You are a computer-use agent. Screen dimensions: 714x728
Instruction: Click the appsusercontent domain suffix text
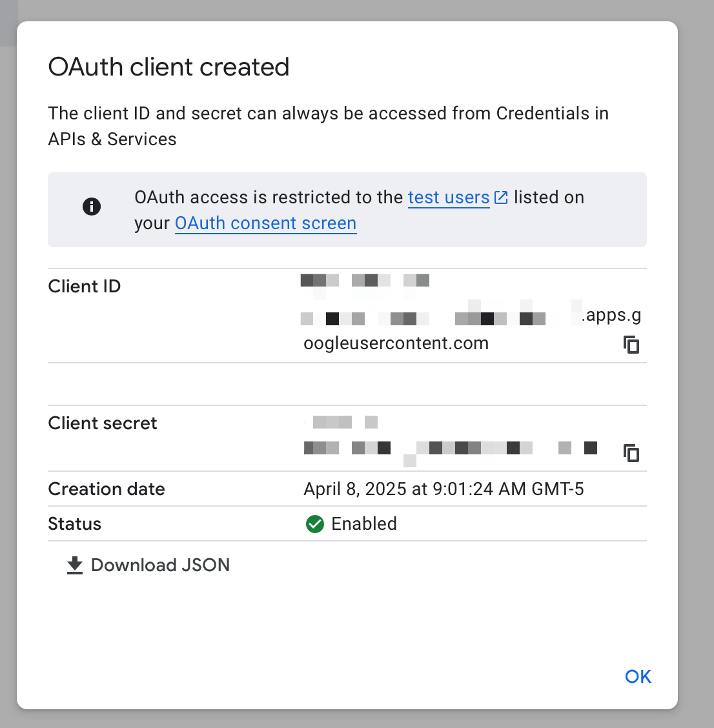click(396, 343)
